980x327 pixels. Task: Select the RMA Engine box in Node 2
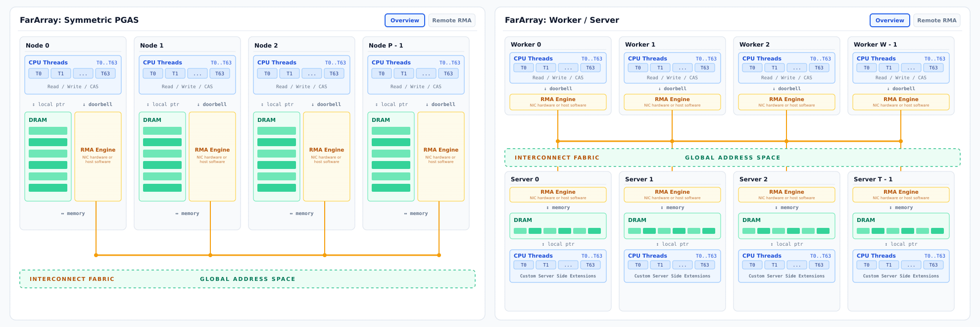327,157
